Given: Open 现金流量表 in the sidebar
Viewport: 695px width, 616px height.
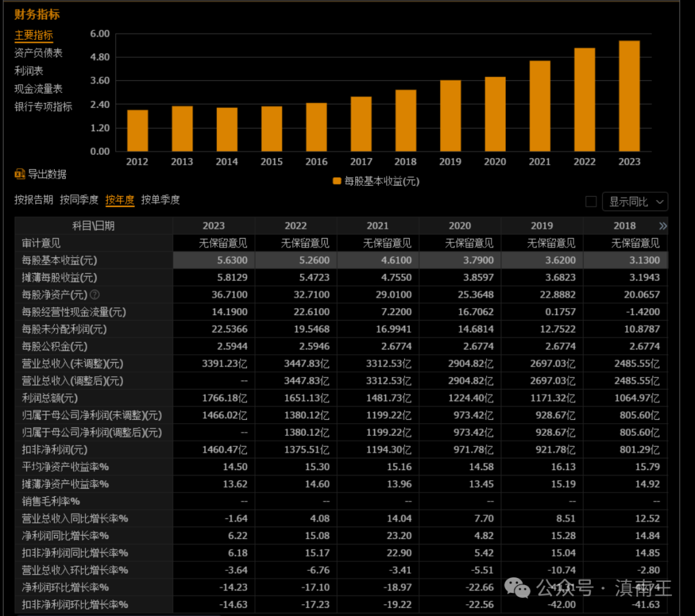Looking at the screenshot, I should (39, 89).
